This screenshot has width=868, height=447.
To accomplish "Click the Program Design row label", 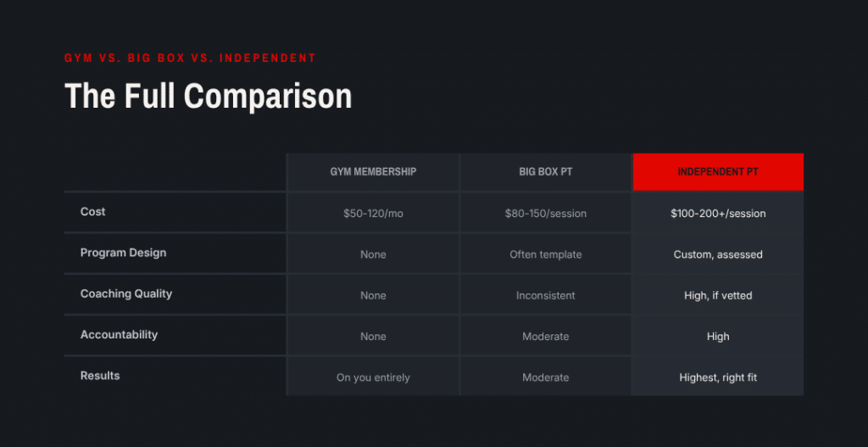I will [x=123, y=253].
